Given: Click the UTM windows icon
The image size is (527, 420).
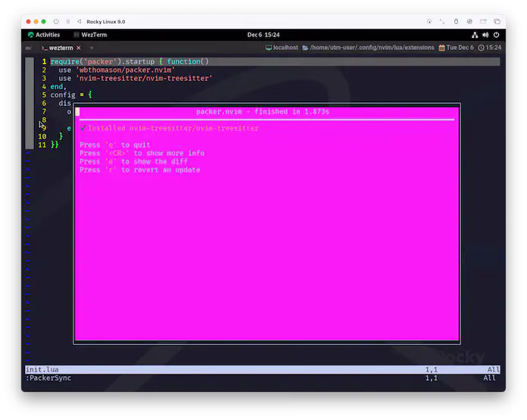Looking at the screenshot, I should [497, 21].
